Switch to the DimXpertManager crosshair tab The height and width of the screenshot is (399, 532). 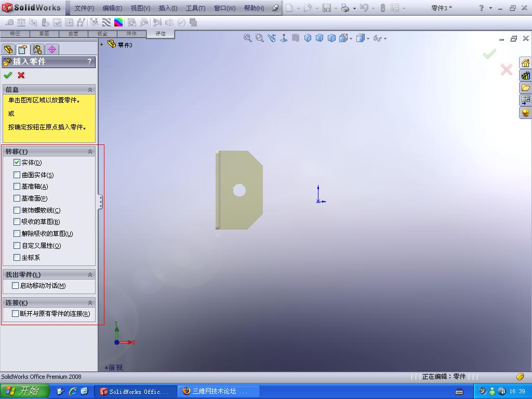click(51, 49)
